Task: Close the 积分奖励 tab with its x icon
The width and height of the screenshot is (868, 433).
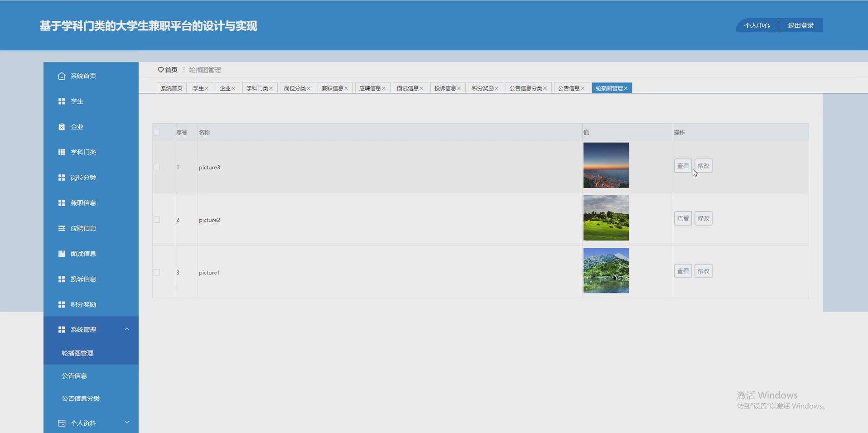Action: click(497, 88)
